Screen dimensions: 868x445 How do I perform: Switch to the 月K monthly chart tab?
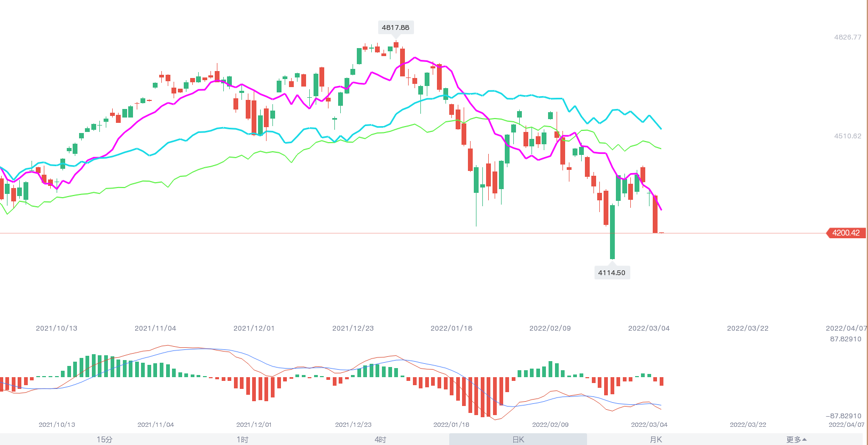tap(656, 439)
